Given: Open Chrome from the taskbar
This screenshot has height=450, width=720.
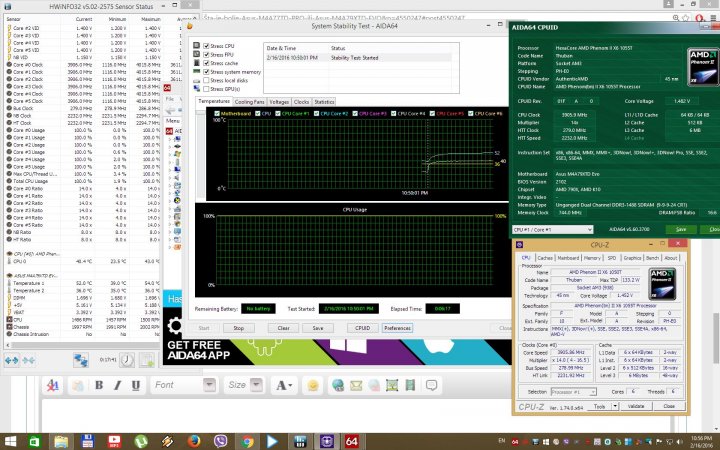Looking at the screenshot, I should tap(247, 442).
